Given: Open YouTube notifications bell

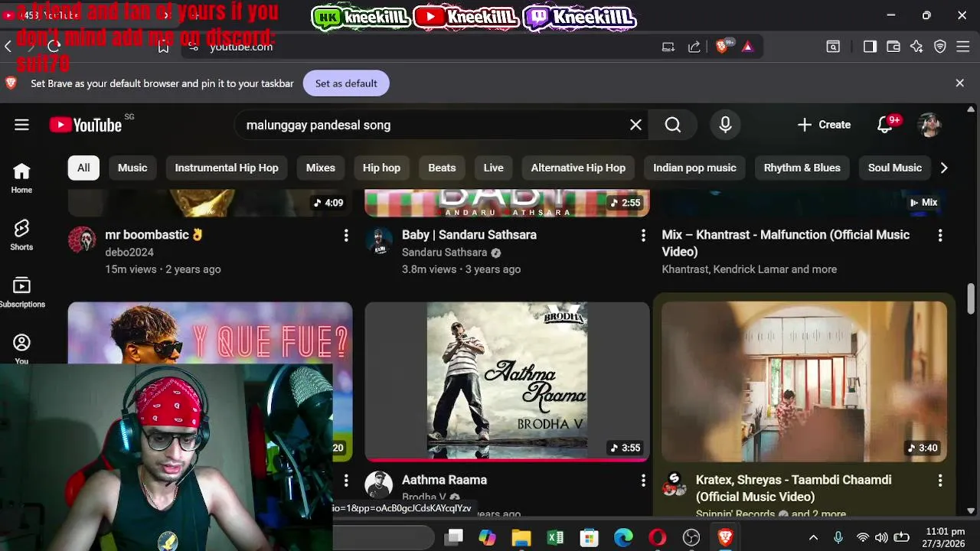Looking at the screenshot, I should [886, 125].
